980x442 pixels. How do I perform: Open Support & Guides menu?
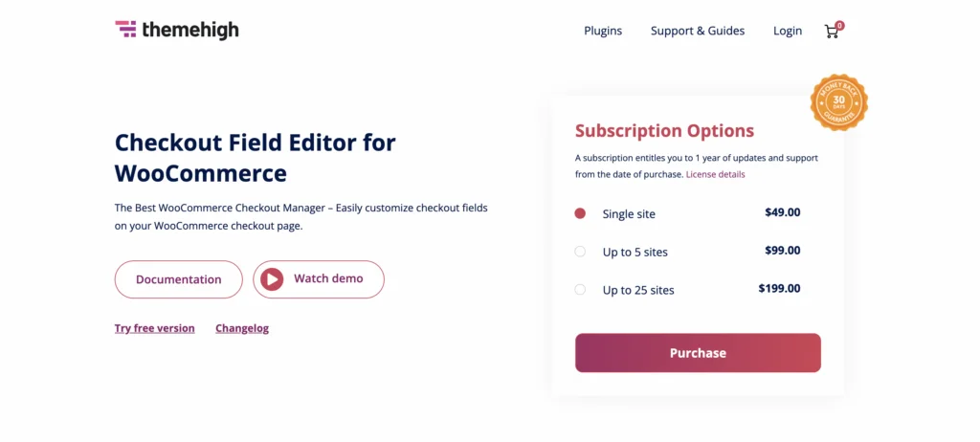(x=698, y=31)
